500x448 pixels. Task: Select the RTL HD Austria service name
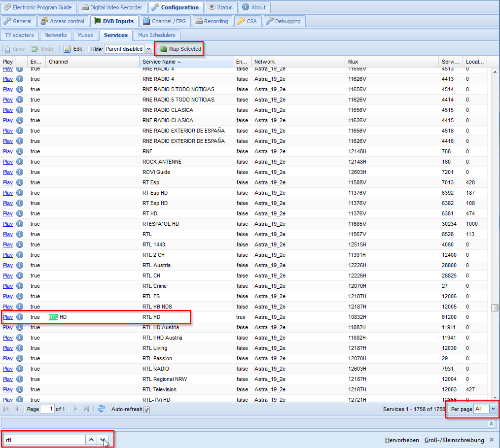pos(161,327)
